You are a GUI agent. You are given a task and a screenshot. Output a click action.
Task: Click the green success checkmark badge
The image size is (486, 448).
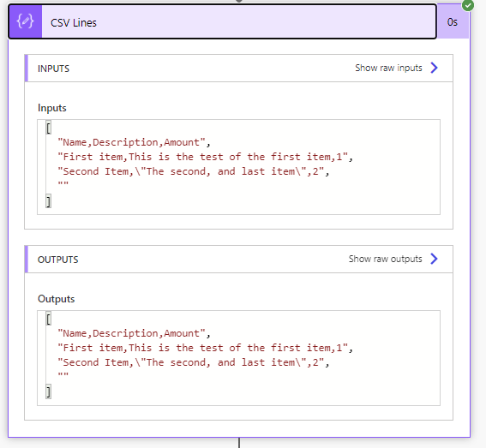[468, 5]
